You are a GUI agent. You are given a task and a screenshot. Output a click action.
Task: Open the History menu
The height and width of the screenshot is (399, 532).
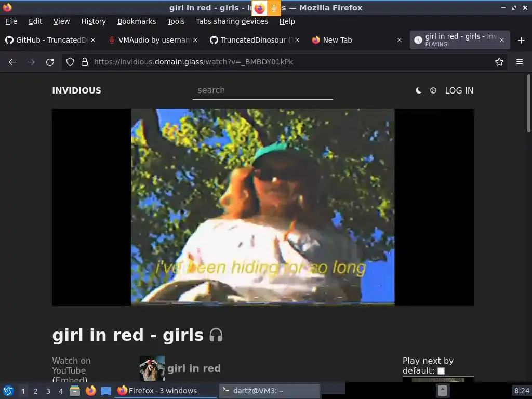pyautogui.click(x=94, y=21)
